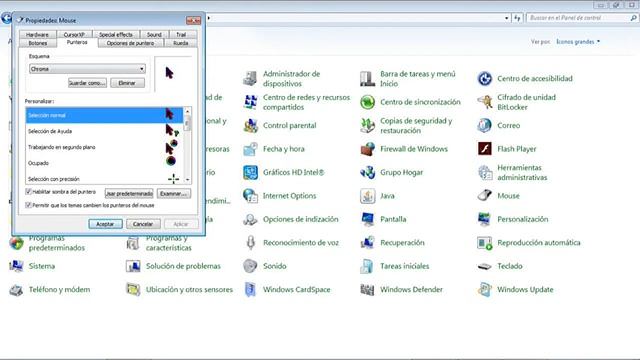Open the Flash Player icon
640x360 pixels.
click(x=484, y=149)
